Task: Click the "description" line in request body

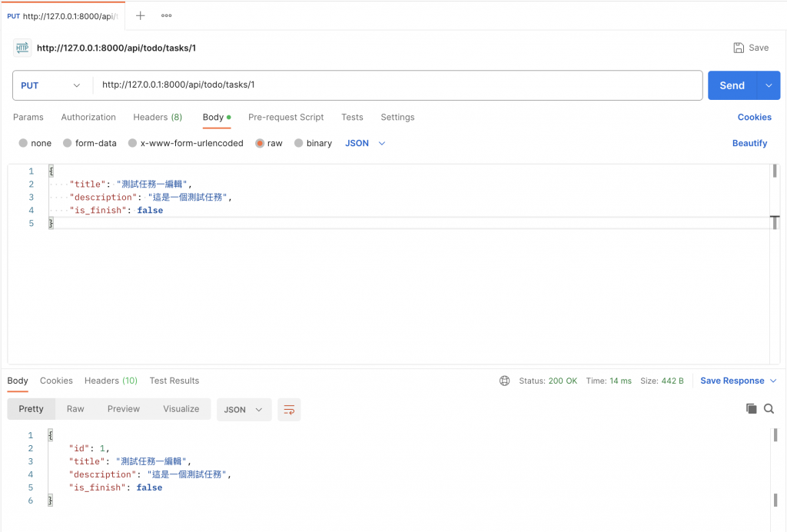Action: coord(151,198)
